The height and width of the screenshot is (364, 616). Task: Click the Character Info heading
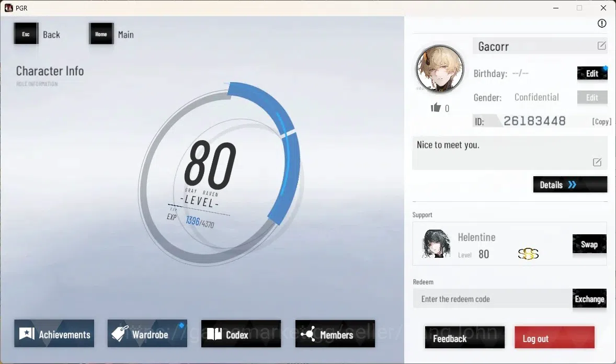tap(50, 71)
